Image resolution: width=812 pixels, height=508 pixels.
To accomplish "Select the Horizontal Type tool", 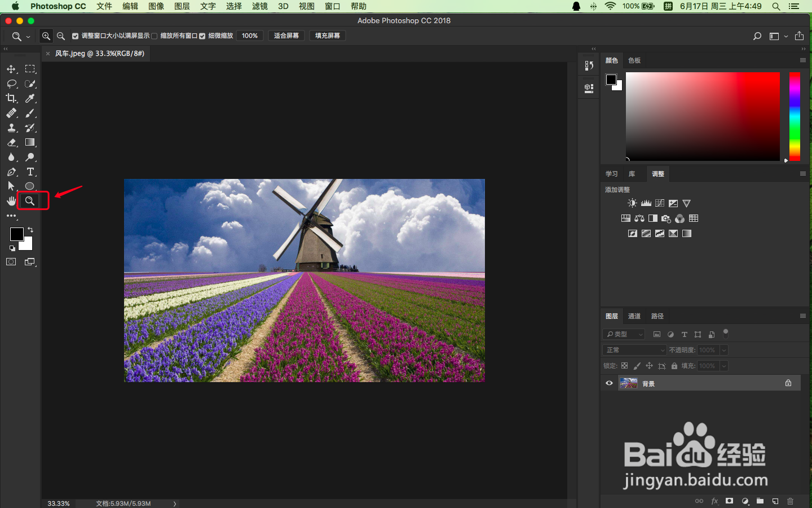I will point(30,172).
